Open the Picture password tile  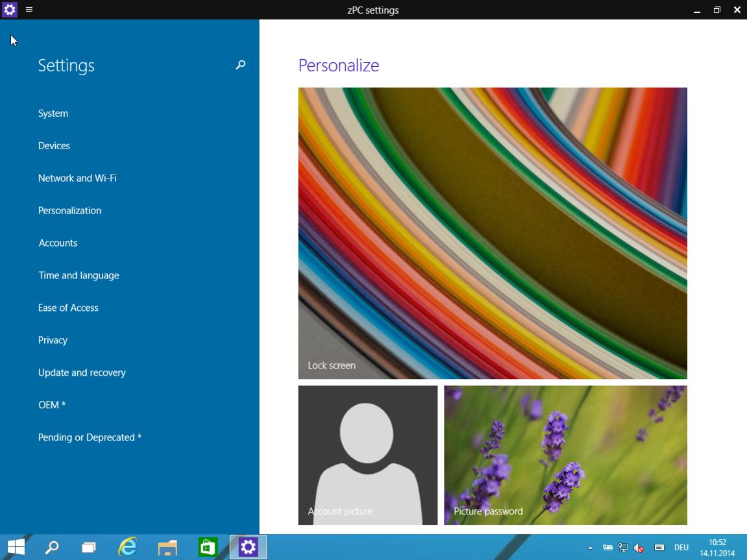[x=565, y=456]
